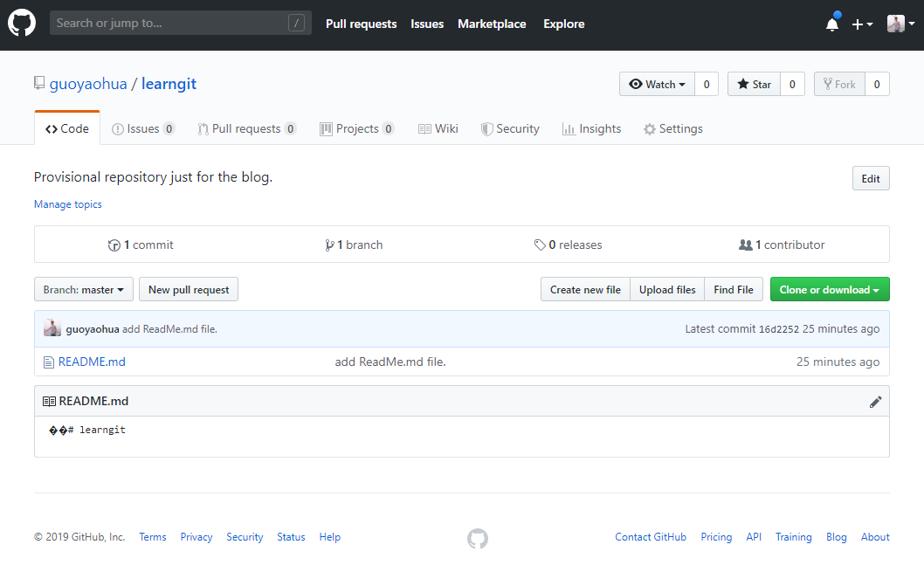Focus the Search or jump to field

170,24
